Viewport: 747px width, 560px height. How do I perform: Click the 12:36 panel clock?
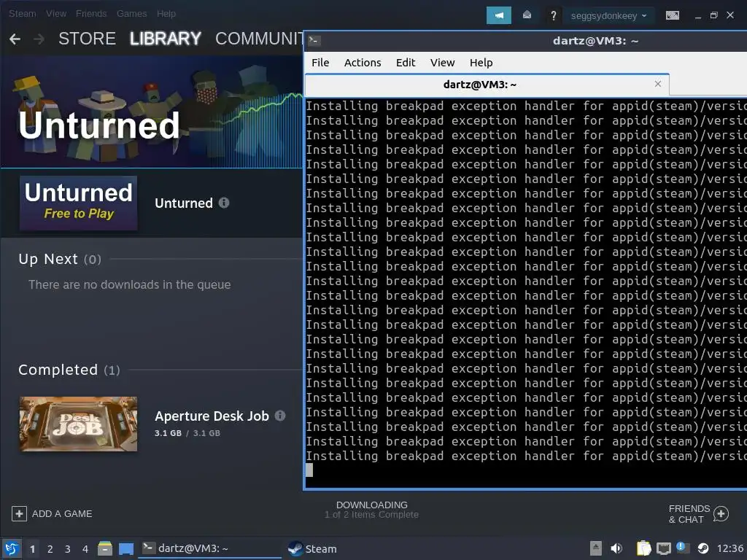730,548
